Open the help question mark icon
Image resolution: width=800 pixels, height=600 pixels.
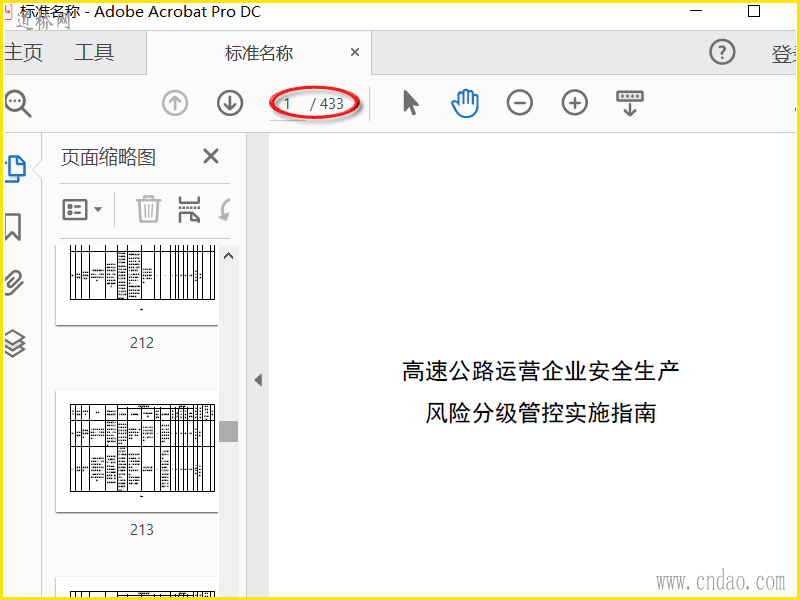point(722,52)
